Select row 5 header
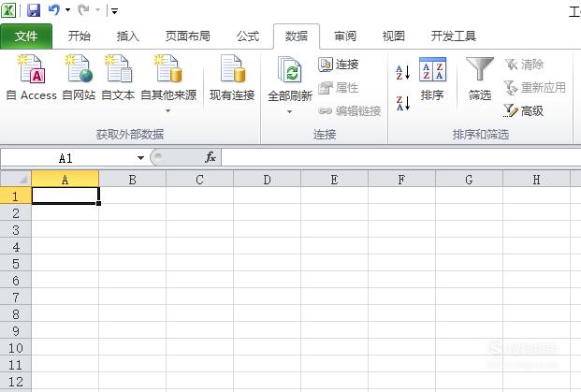The height and width of the screenshot is (392, 581). [x=16, y=263]
